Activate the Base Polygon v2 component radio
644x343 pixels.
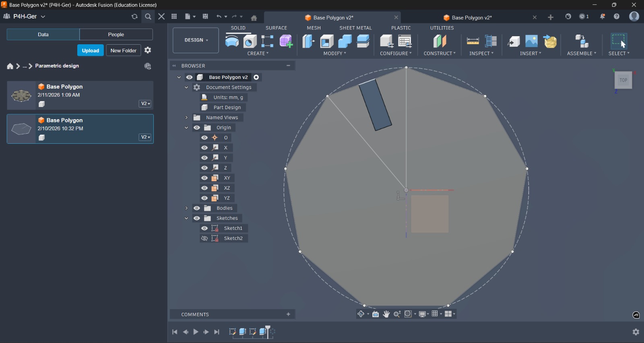256,77
